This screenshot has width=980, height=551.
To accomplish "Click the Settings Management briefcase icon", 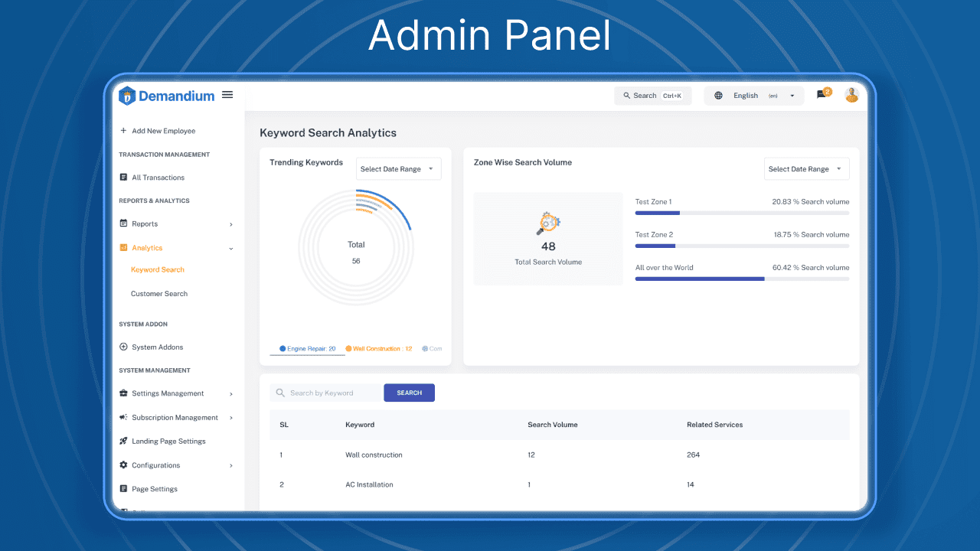I will pos(123,393).
